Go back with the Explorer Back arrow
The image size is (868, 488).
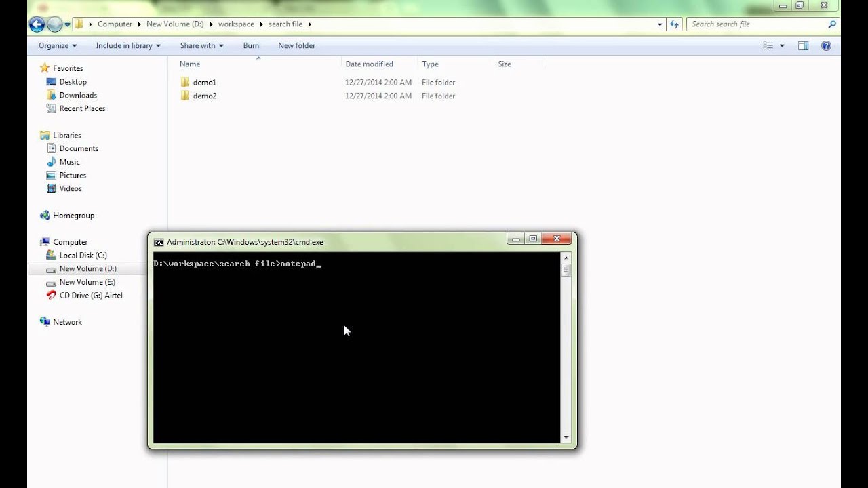coord(37,24)
